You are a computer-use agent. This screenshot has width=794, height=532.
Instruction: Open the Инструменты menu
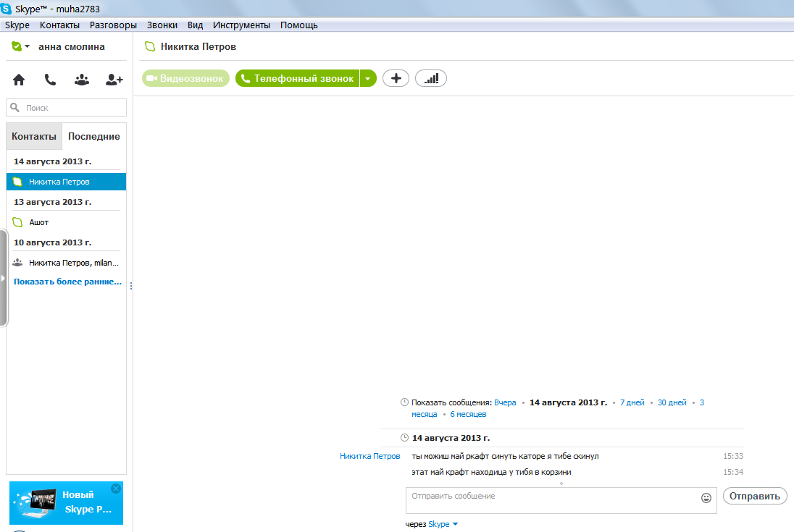point(241,25)
